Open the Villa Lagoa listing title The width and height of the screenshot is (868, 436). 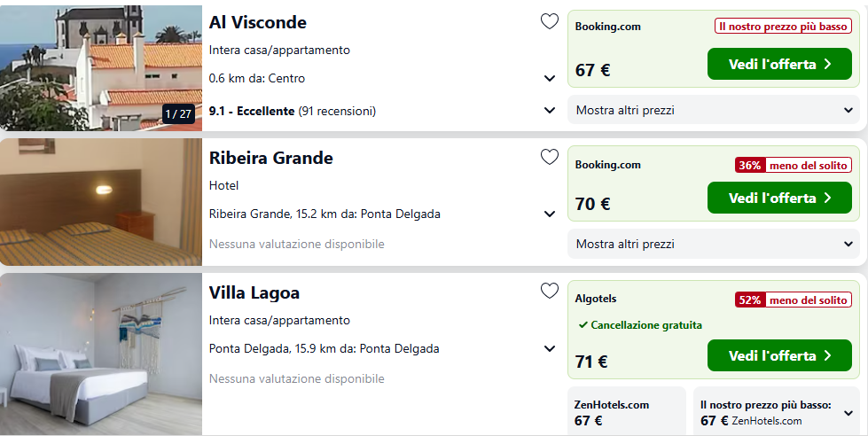click(254, 292)
